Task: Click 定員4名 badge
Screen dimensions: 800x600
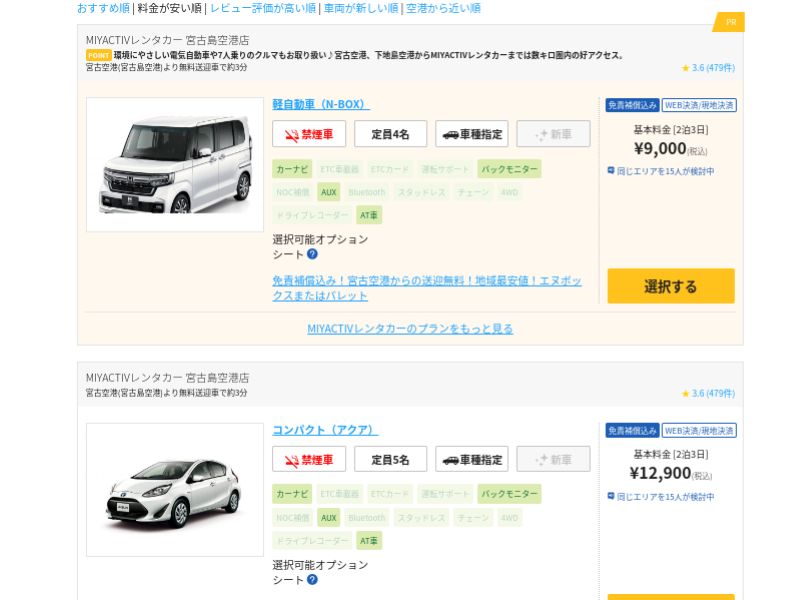Action: [390, 134]
